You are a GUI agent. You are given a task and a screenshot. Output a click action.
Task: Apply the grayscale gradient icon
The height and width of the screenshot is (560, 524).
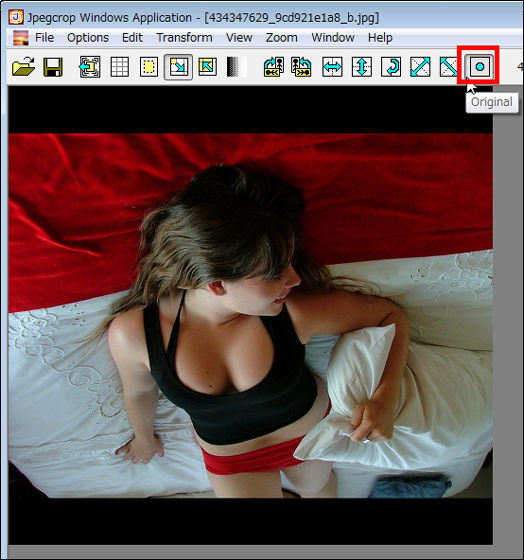[x=236, y=67]
